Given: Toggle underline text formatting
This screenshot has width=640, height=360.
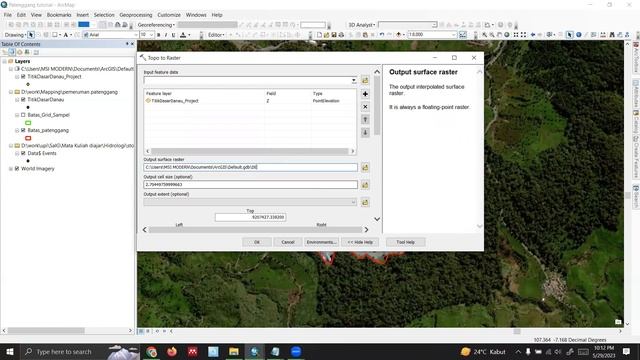Looking at the screenshot, I should [173, 35].
